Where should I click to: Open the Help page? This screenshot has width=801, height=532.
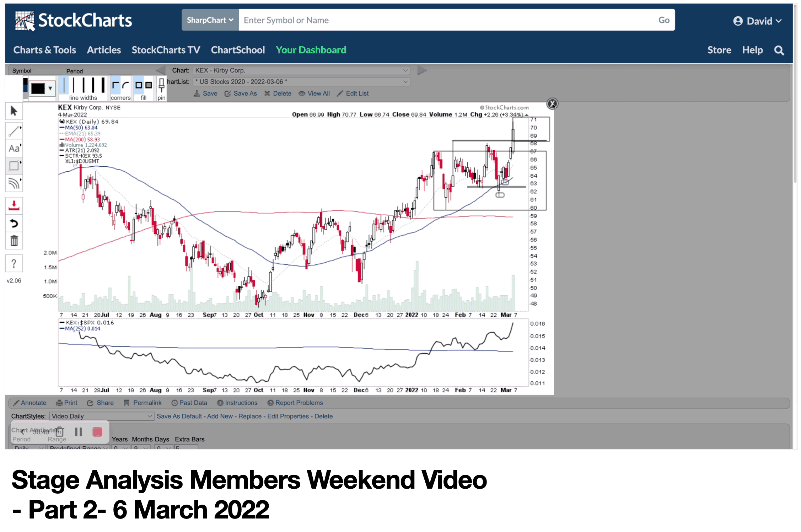(752, 50)
